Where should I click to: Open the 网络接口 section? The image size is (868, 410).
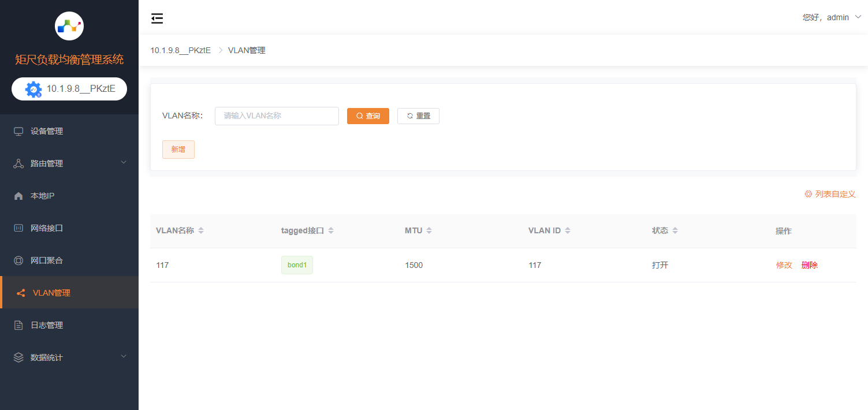[47, 228]
